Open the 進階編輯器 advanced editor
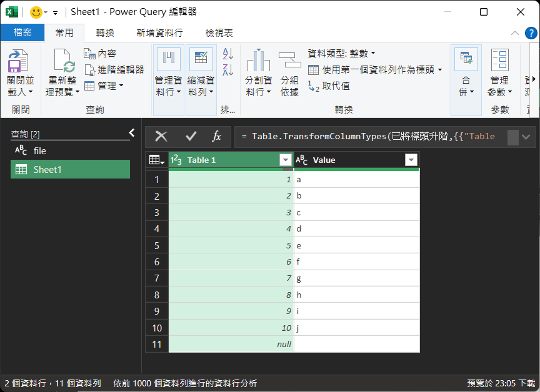The height and width of the screenshot is (392, 540). [114, 69]
